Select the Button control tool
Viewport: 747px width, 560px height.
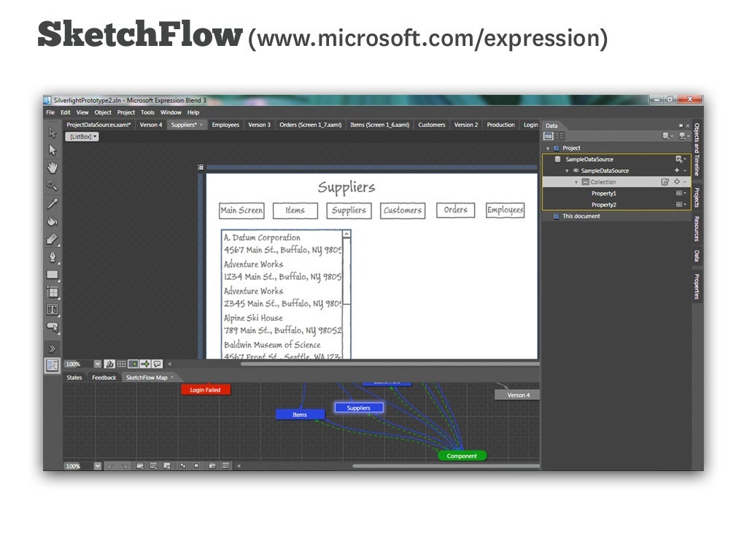coord(53,327)
